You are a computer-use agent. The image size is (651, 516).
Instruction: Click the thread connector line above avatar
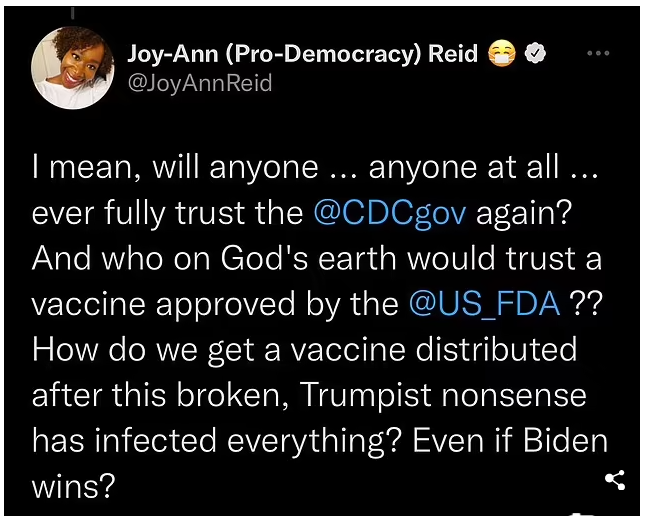coord(73,12)
